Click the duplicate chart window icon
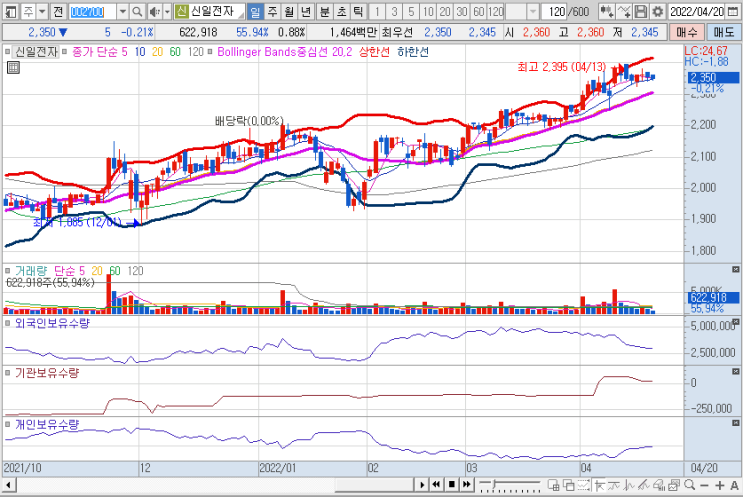The width and height of the screenshot is (743, 497). tap(674, 485)
